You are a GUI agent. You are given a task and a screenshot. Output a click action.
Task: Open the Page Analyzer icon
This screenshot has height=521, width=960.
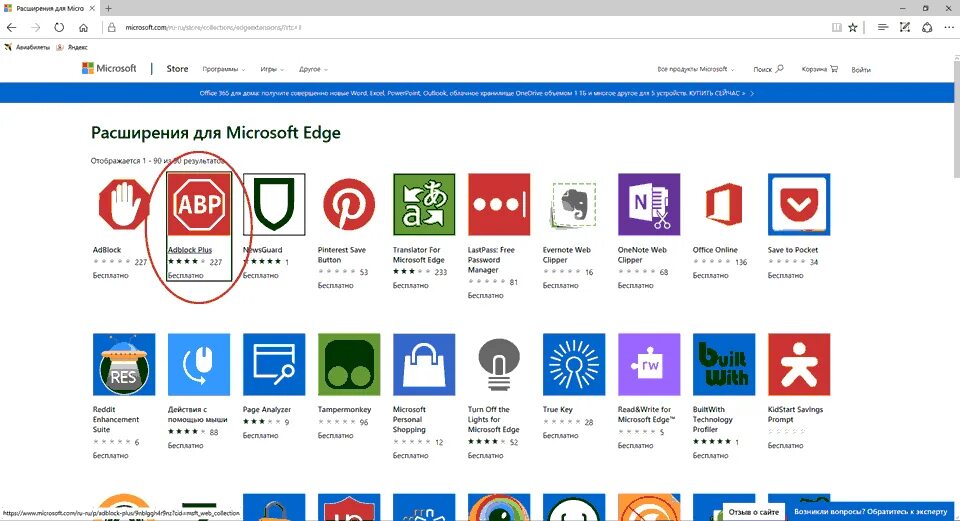tap(274, 364)
